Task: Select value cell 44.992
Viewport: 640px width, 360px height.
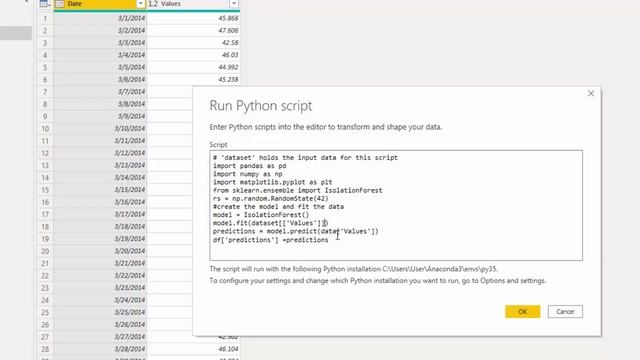Action: (193, 67)
